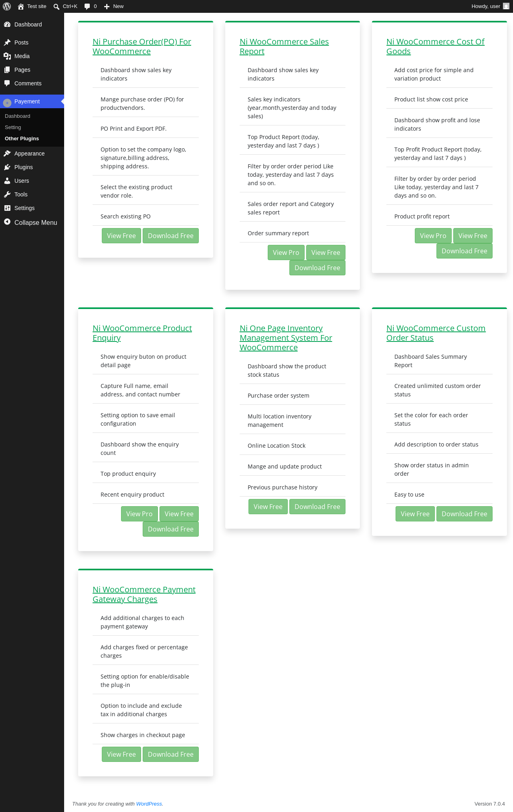The image size is (513, 812).
Task: Click View Free for Purchase Order plugin
Action: (121, 236)
